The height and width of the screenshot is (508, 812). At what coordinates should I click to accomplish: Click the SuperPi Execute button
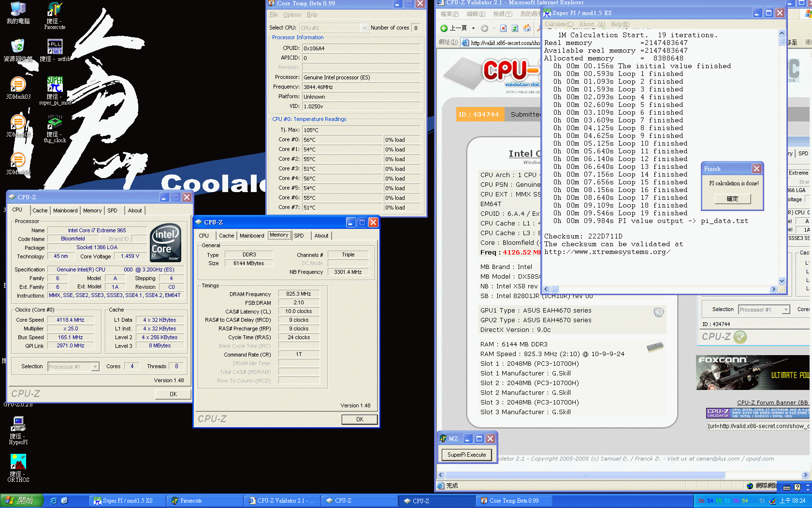(x=466, y=455)
